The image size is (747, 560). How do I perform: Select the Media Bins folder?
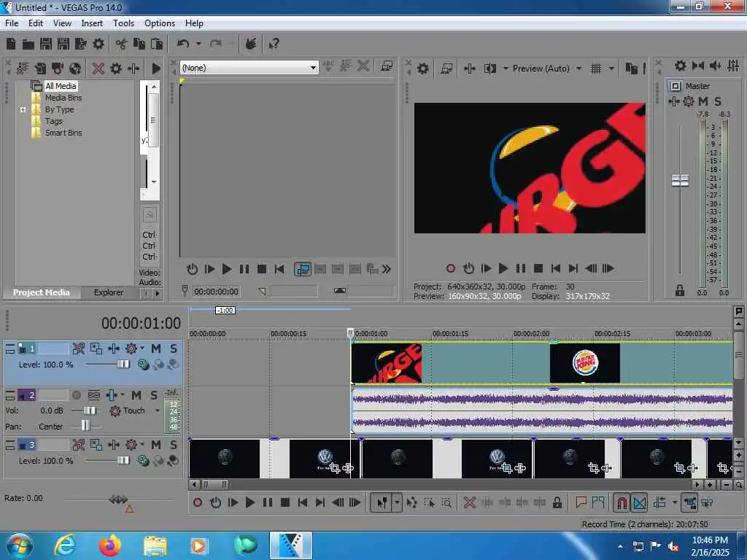(x=63, y=98)
